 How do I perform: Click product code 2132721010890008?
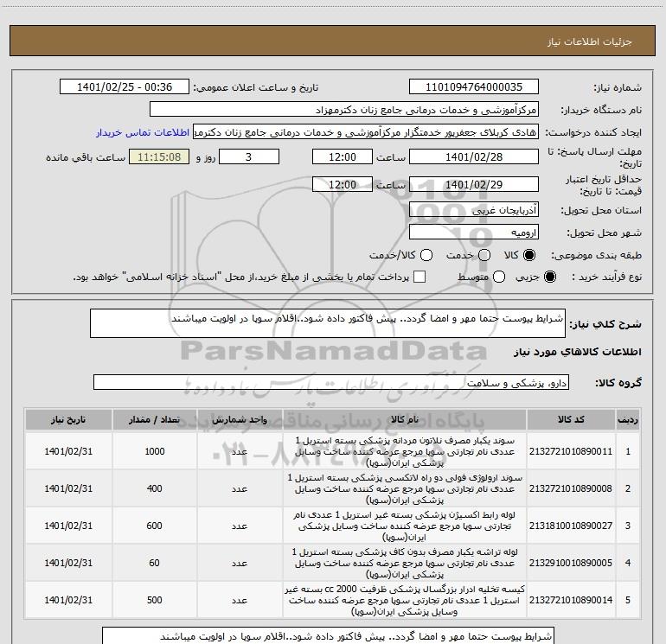[x=571, y=488]
